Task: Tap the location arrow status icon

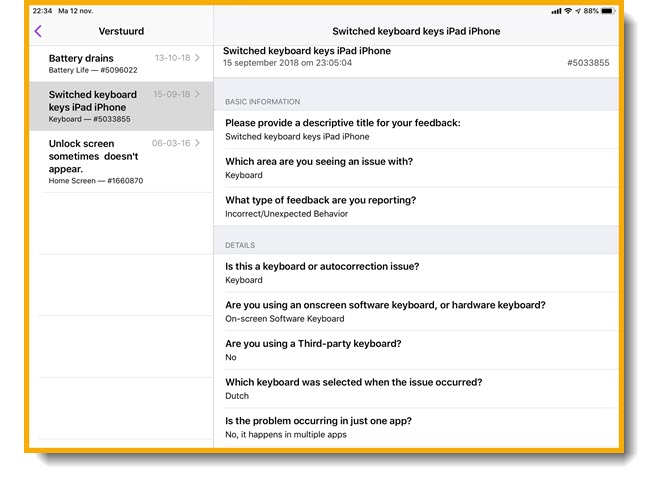Action: click(578, 11)
